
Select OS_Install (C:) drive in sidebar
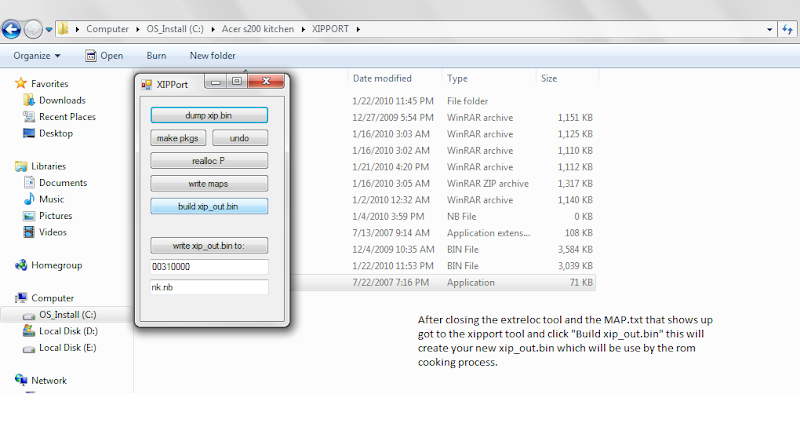coord(66,315)
